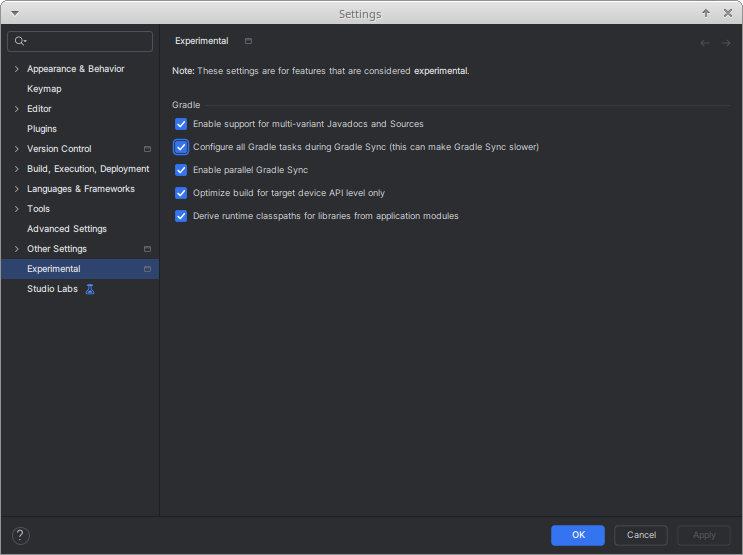The width and height of the screenshot is (743, 555).
Task: Toggle Configure all Gradle tasks during Sync
Action: point(181,147)
